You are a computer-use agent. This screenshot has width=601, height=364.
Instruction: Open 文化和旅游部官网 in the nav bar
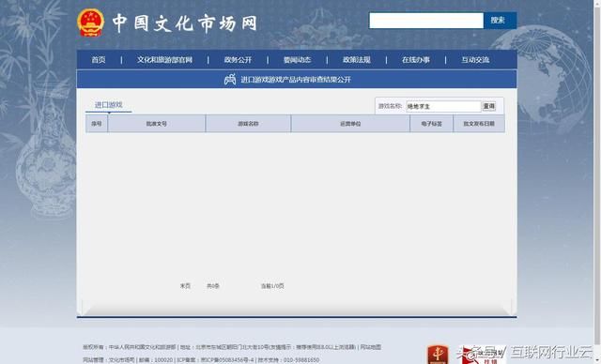coord(165,60)
